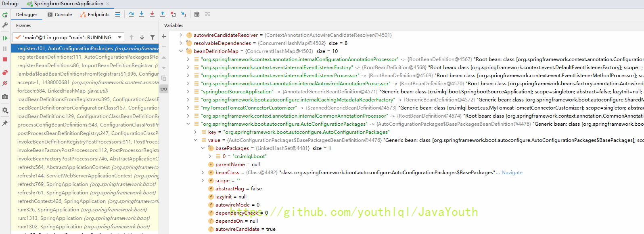Expand the resolvableDependencies variable node
The image size is (644, 234).
181,43
